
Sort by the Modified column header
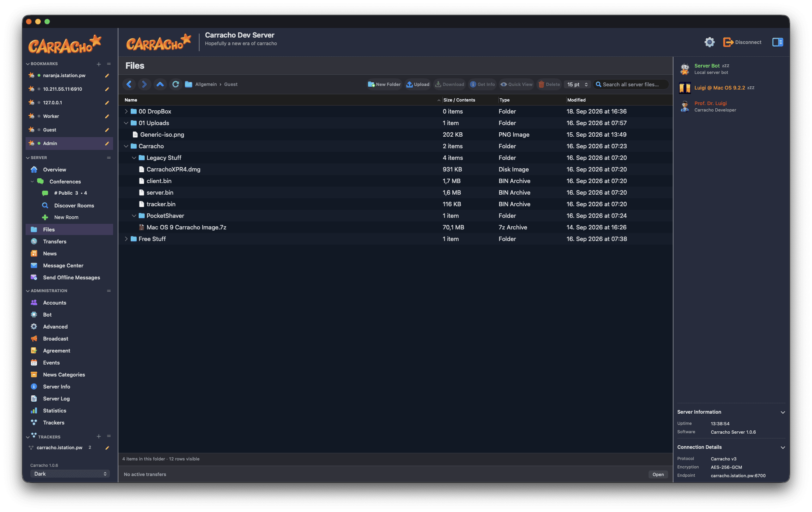[x=576, y=100]
